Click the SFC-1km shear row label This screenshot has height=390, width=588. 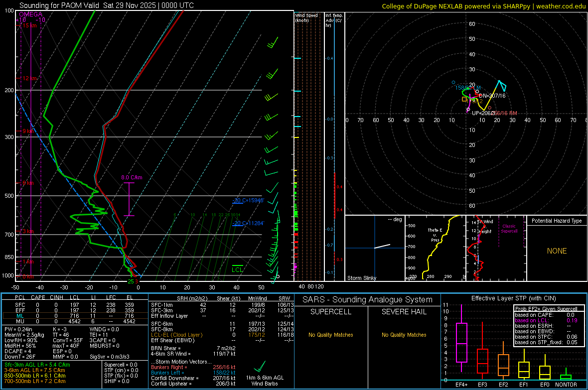(161, 305)
